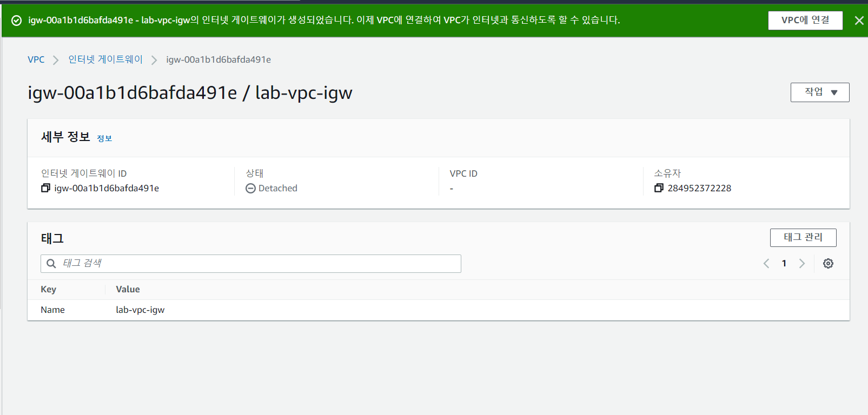Viewport: 868px width, 415px height.
Task: Open the 작업 actions dropdown
Action: (x=819, y=92)
